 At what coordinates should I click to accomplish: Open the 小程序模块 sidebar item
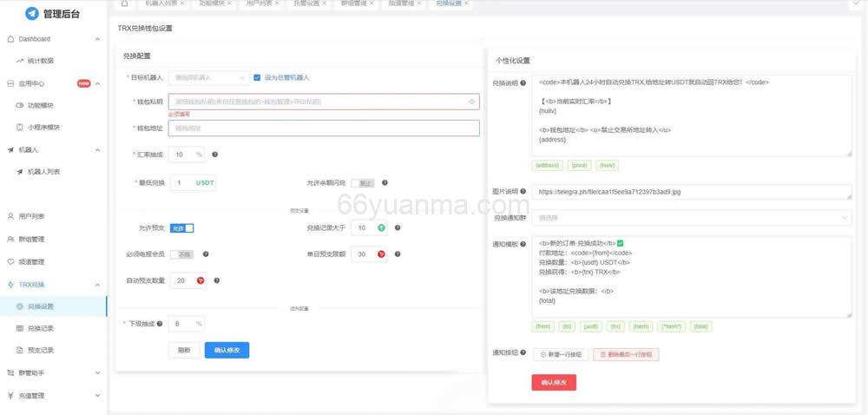(x=43, y=128)
